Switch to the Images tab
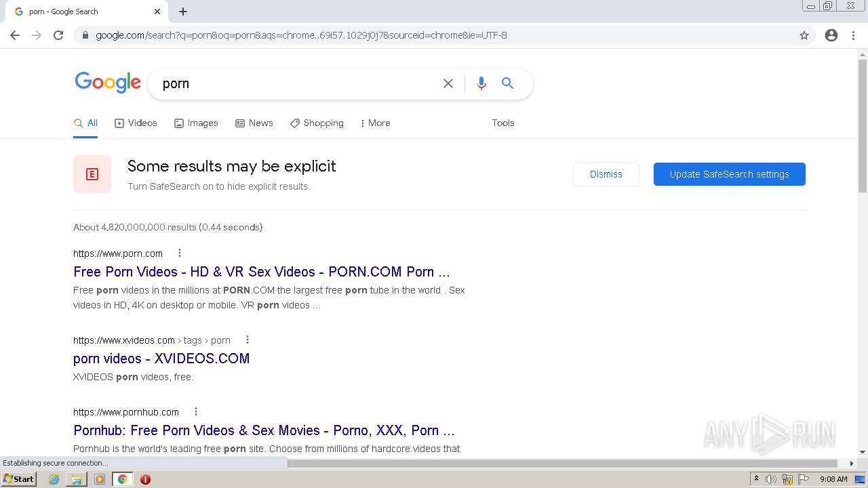The height and width of the screenshot is (488, 868). point(196,123)
